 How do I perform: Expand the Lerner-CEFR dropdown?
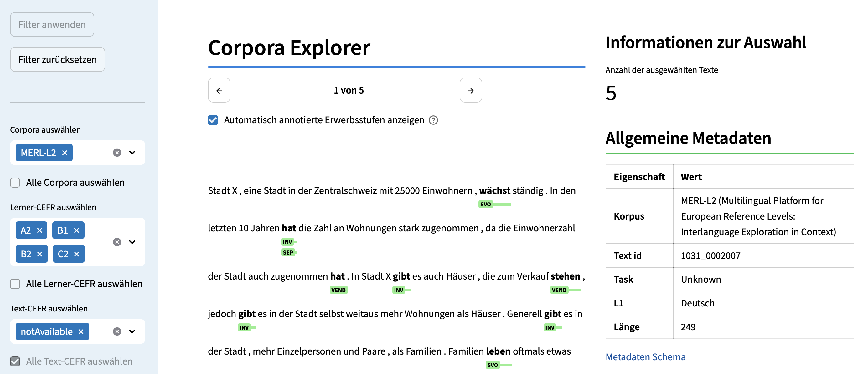tap(132, 242)
